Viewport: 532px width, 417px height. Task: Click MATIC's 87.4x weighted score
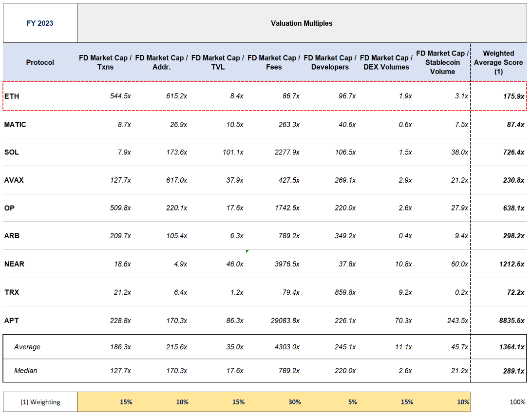[516, 125]
